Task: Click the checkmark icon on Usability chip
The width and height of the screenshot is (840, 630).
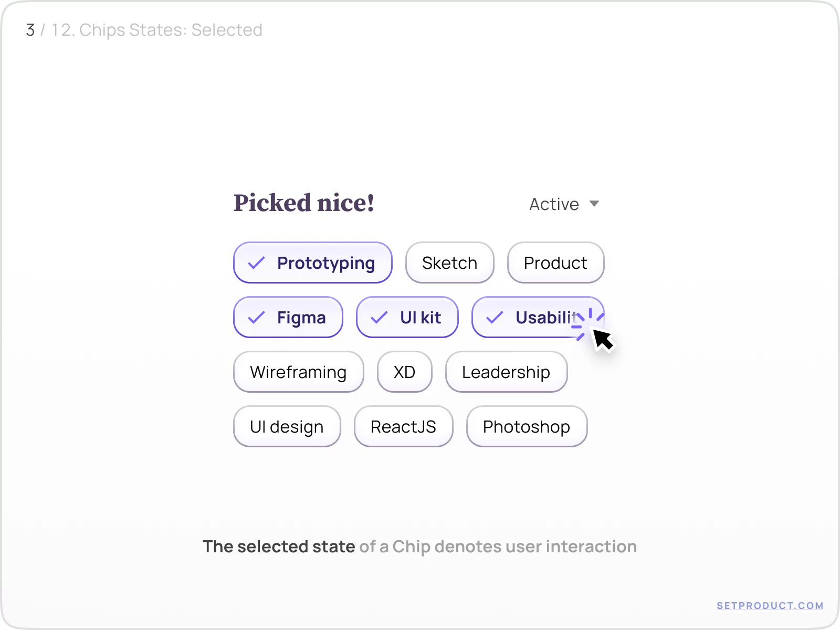Action: [x=493, y=317]
